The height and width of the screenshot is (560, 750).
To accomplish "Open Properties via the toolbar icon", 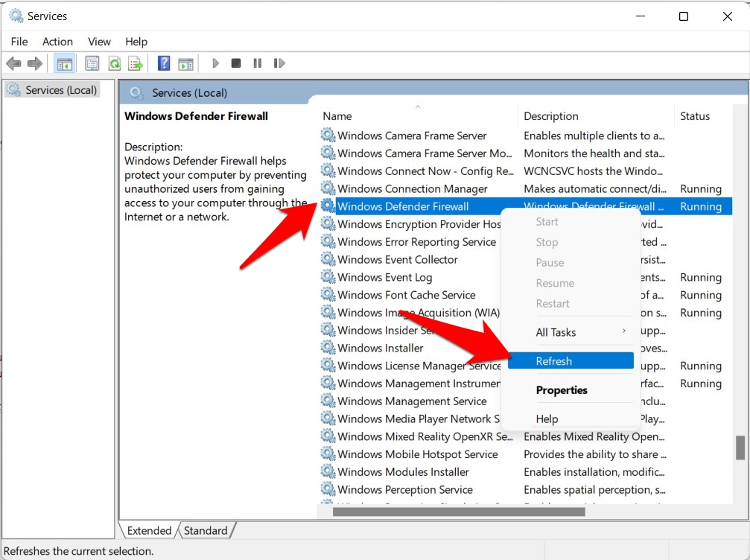I will click(x=92, y=63).
